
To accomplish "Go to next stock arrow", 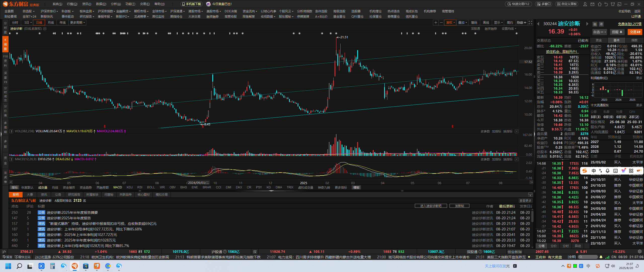I will 587,24.
